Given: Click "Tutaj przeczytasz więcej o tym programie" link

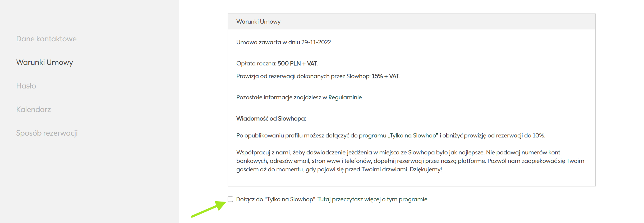Looking at the screenshot, I should click(373, 199).
